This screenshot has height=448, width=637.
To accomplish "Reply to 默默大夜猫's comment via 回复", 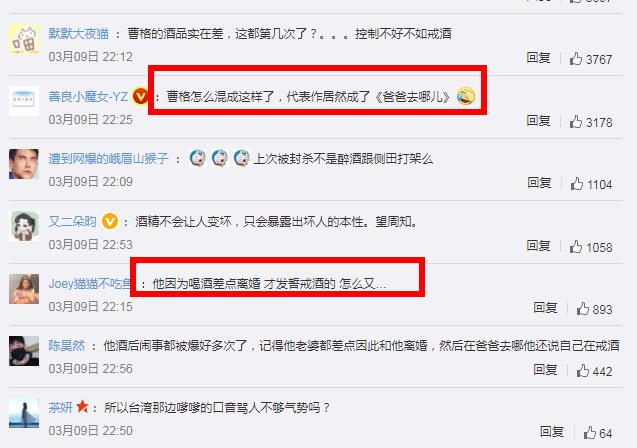I will click(538, 58).
